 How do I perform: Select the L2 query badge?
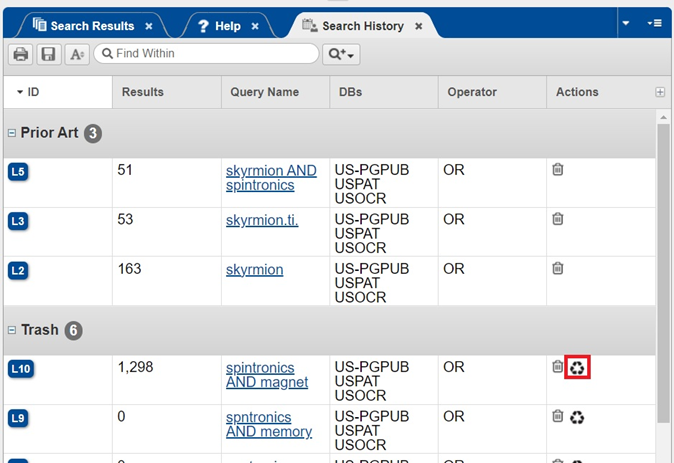[x=18, y=271]
